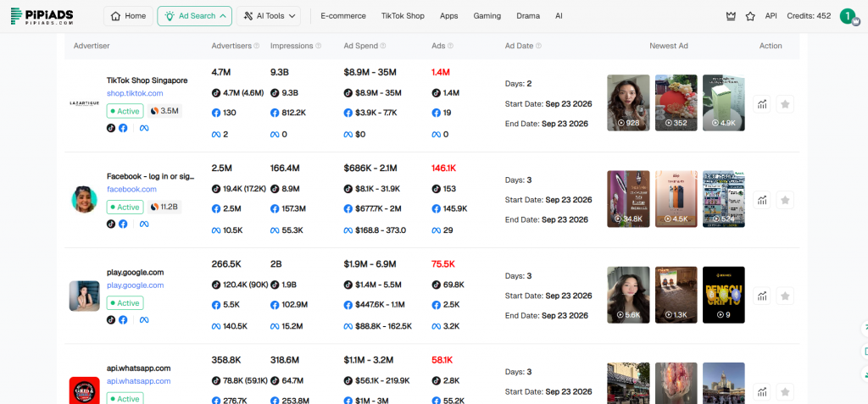Click red 1.4M ads total
The image size is (868, 404).
[441, 73]
